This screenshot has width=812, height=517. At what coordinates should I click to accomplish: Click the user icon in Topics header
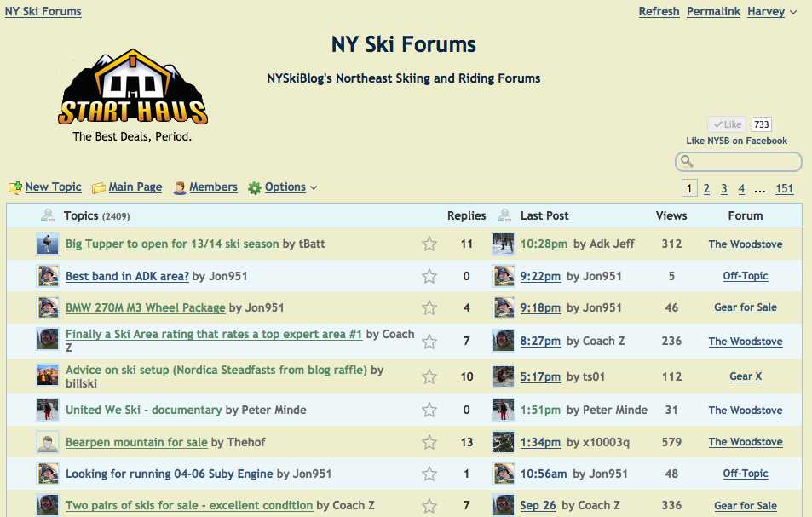(48, 215)
